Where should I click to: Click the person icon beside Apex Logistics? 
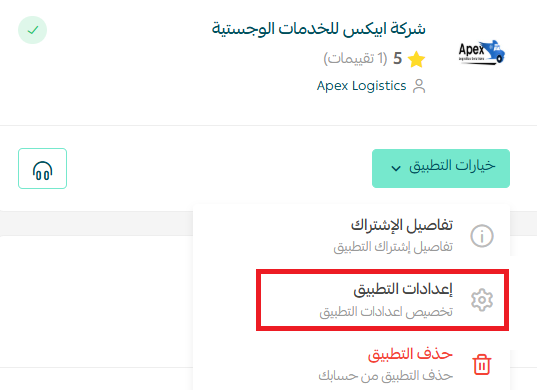coord(419,86)
